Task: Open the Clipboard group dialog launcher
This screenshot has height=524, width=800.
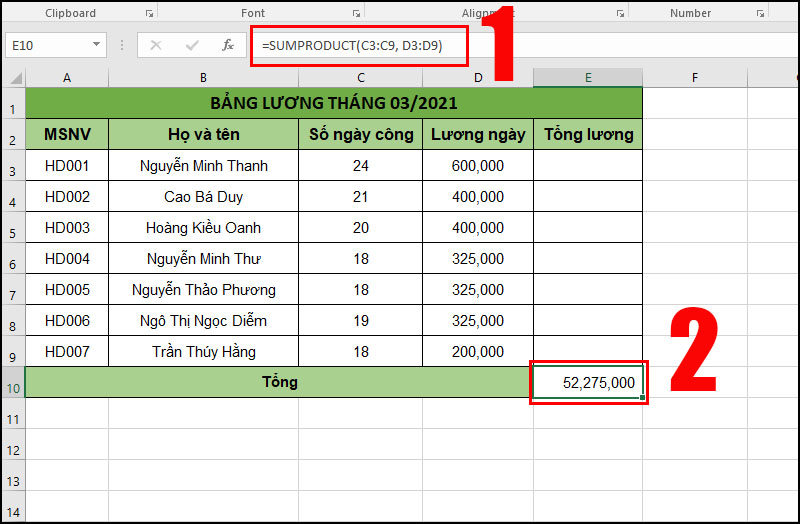Action: tap(150, 14)
